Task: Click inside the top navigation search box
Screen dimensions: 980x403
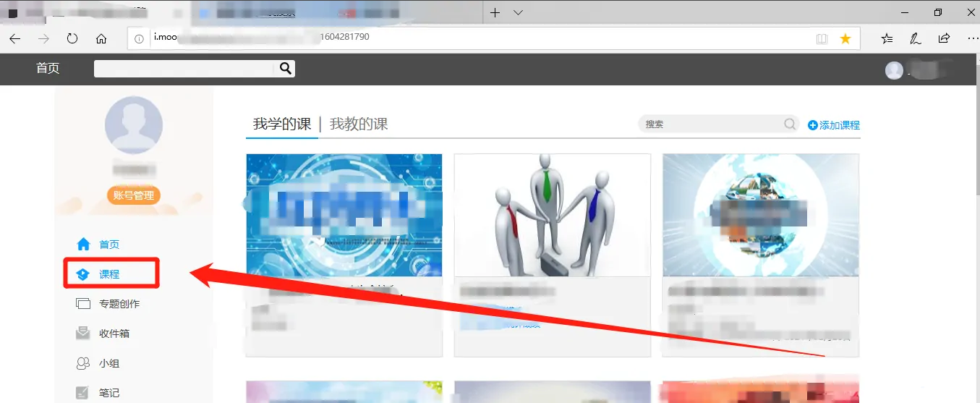Action: coord(186,69)
